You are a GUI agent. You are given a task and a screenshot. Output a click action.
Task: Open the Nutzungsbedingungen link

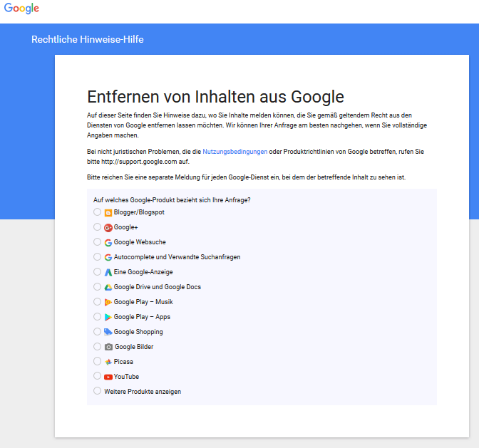point(235,152)
